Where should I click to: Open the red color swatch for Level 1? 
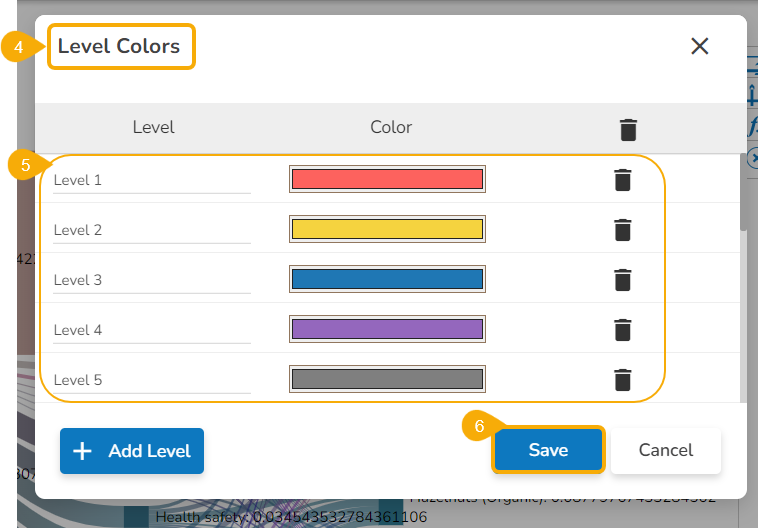387,179
